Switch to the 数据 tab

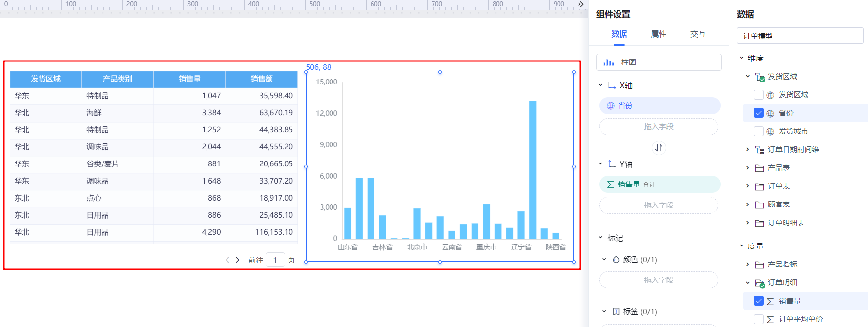(619, 34)
